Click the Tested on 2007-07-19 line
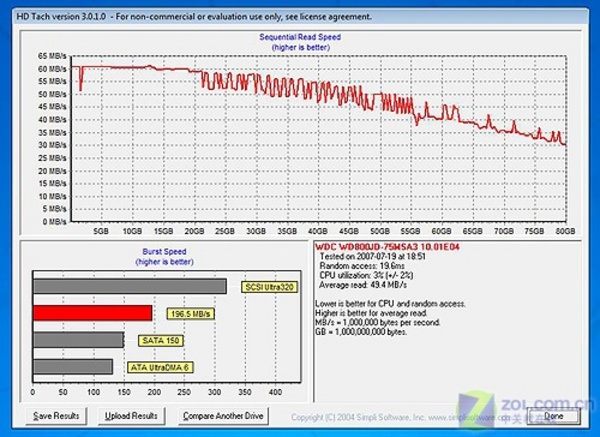Screen dimensions: 600x437 [372, 256]
